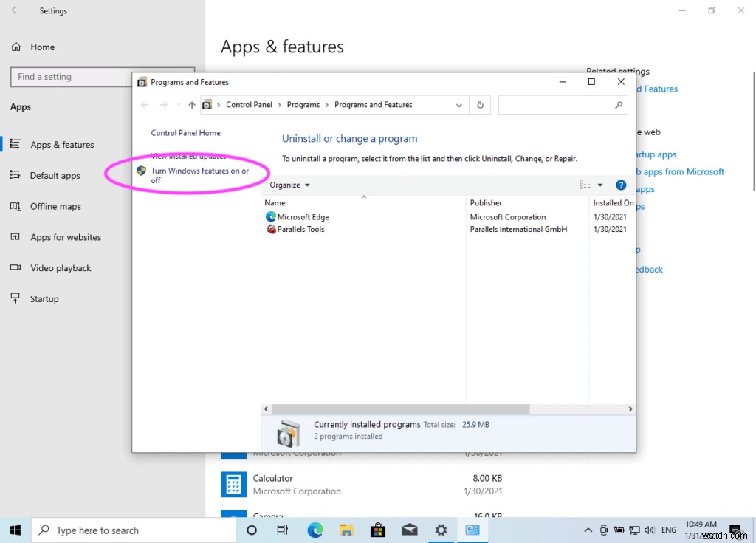Click the speaker icon in system tray
756x543 pixels.
pyautogui.click(x=648, y=530)
